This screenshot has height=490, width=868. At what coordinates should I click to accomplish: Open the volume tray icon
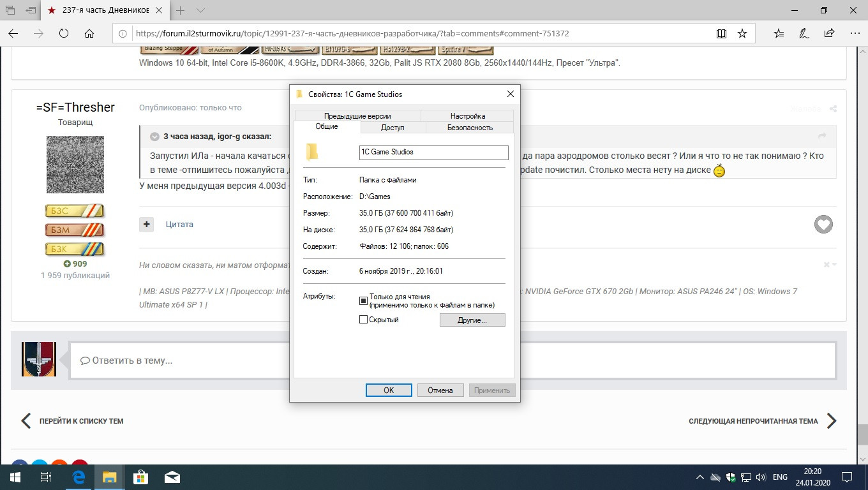[760, 477]
